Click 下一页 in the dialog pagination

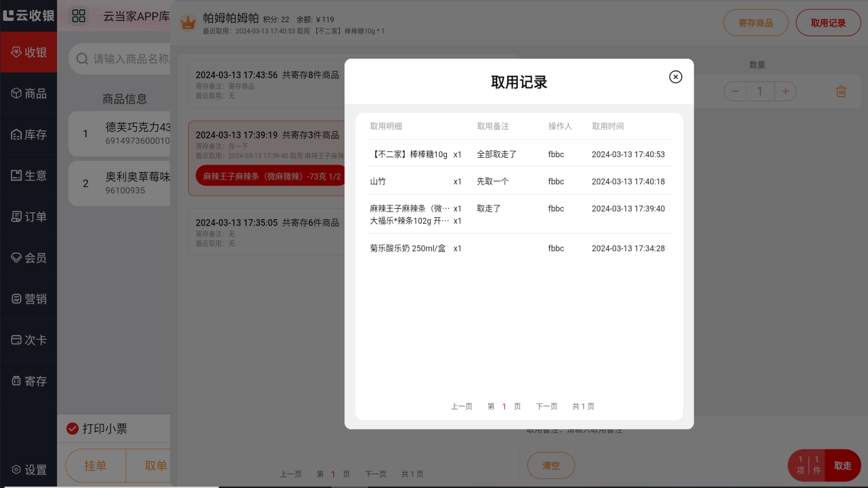pos(546,407)
